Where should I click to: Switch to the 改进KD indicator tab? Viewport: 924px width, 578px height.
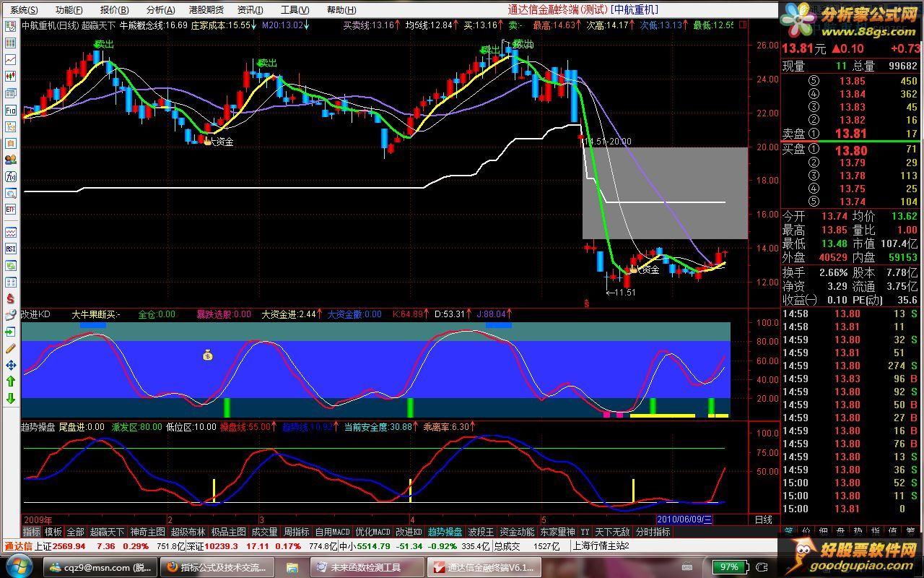click(409, 532)
